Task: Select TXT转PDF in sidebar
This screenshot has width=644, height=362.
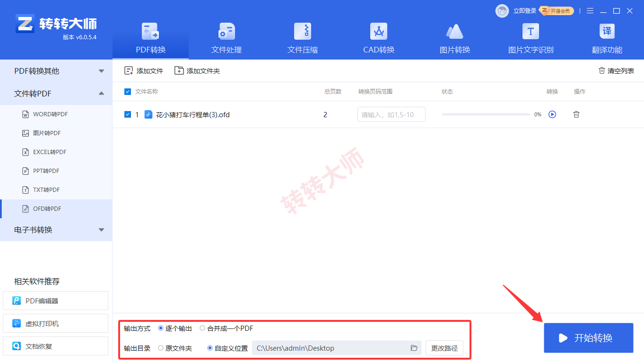Action: coord(56,190)
